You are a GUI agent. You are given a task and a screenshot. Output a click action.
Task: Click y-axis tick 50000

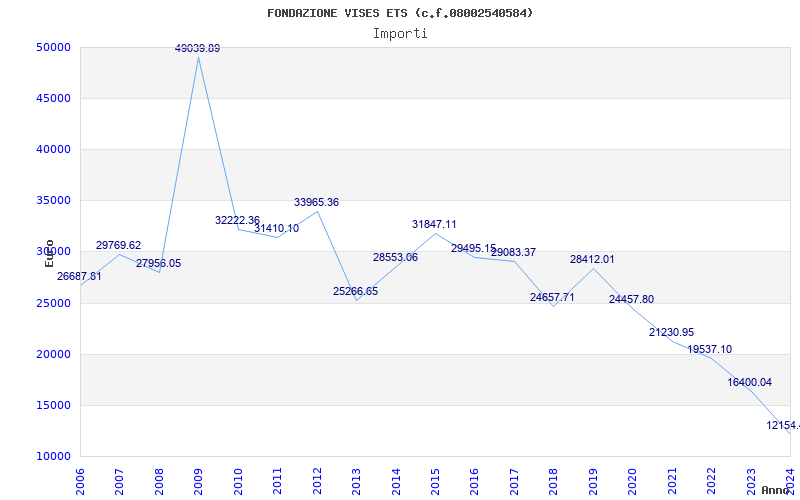coord(53,47)
